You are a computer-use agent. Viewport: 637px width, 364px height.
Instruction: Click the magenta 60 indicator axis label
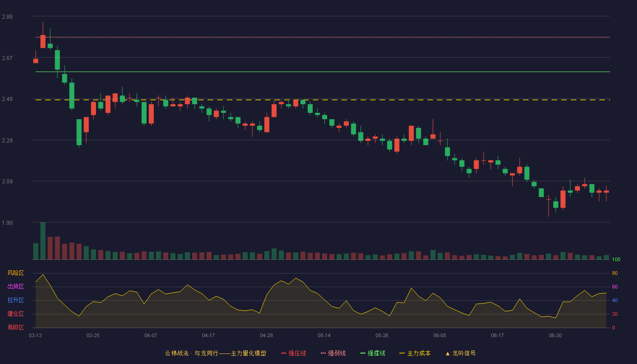615,287
